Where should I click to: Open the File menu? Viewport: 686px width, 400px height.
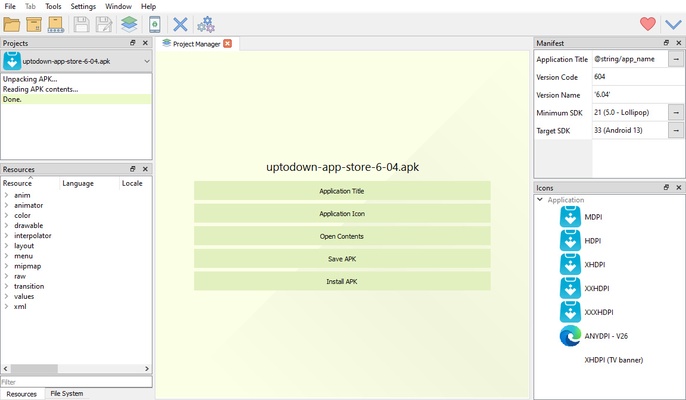coord(10,6)
